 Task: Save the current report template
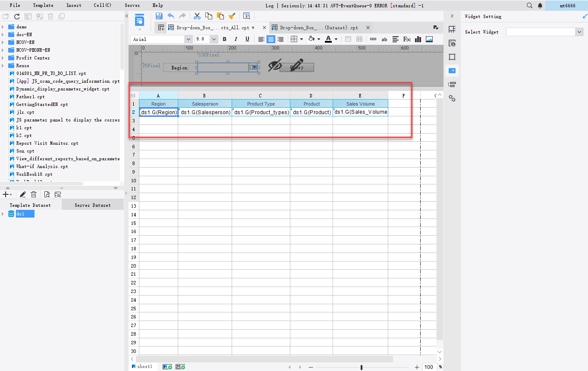click(x=159, y=16)
